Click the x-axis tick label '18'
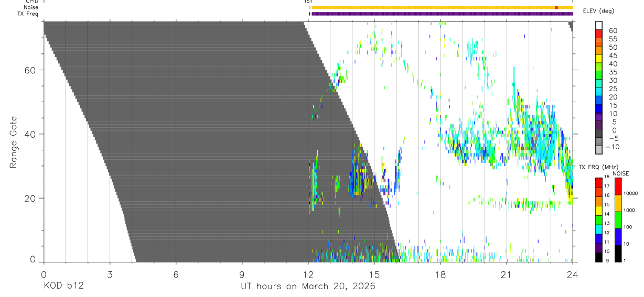 440,274
